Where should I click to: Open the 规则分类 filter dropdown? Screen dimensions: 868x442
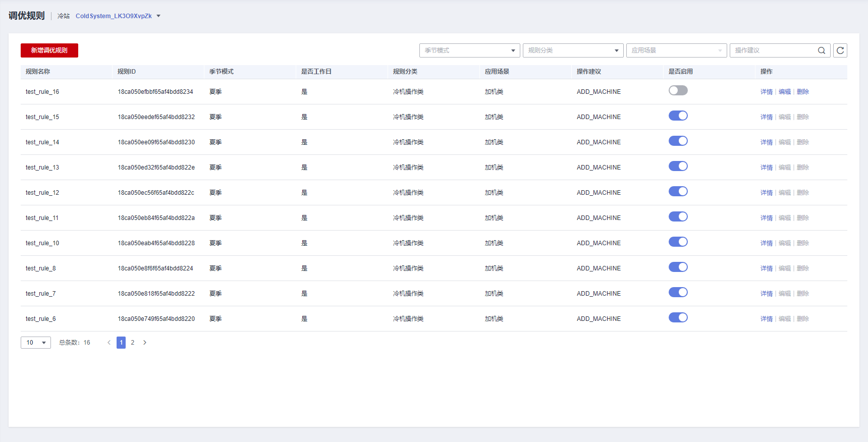point(573,50)
